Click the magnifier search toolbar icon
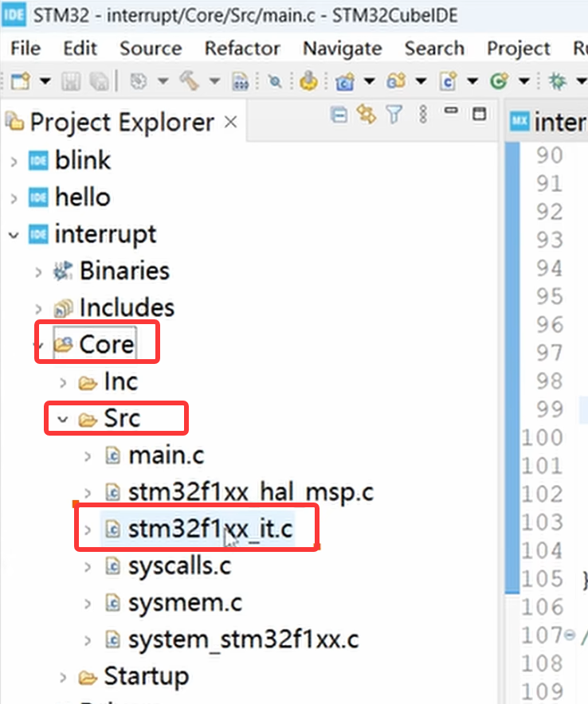This screenshot has width=588, height=704. pyautogui.click(x=274, y=81)
